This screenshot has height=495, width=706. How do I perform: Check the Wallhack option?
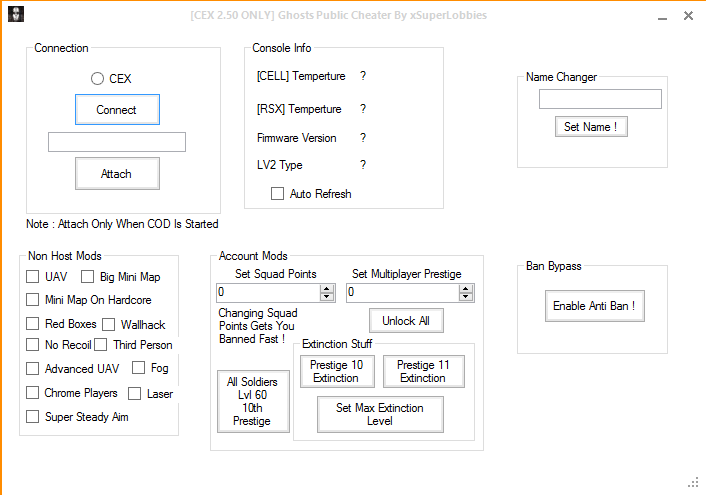click(x=109, y=324)
